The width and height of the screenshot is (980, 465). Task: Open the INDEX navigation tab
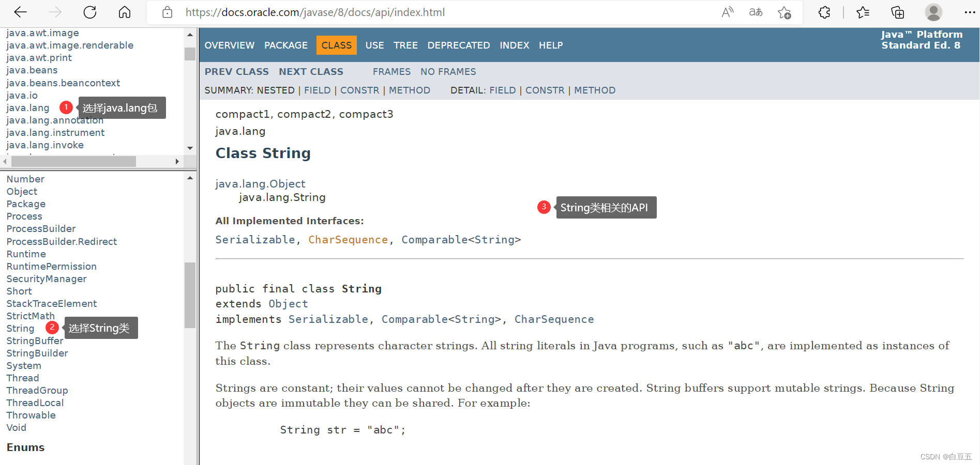(515, 45)
